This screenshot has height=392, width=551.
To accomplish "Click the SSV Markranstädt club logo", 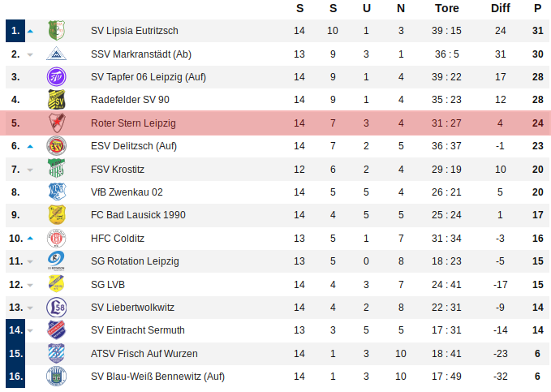I will 56,54.
